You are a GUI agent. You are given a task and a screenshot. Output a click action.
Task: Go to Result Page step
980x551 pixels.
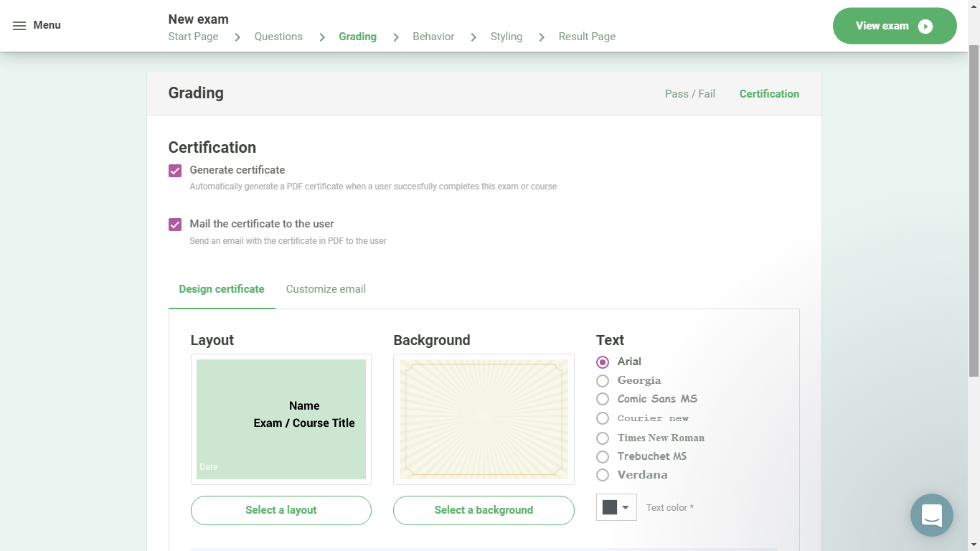[x=587, y=37]
